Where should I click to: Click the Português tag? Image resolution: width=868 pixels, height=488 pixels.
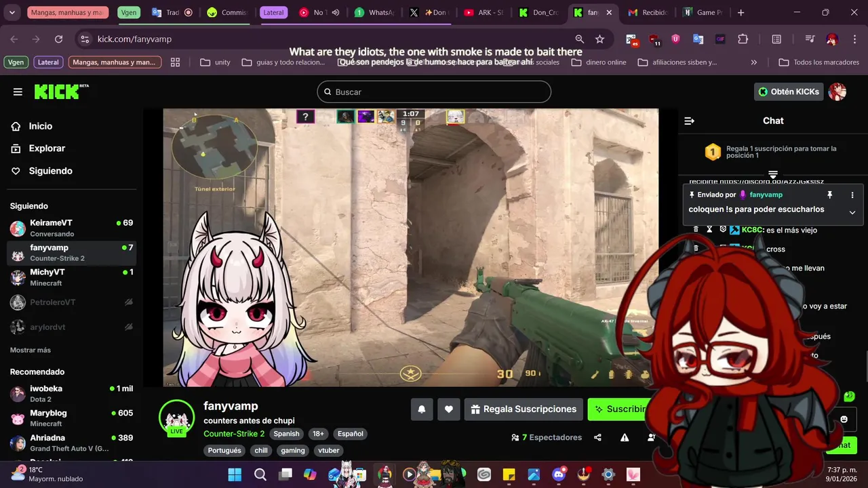point(224,450)
